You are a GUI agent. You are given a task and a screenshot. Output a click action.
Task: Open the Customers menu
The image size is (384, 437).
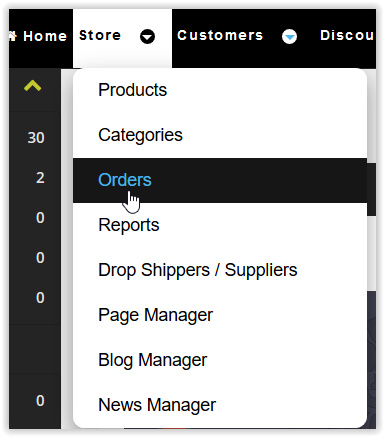click(220, 35)
